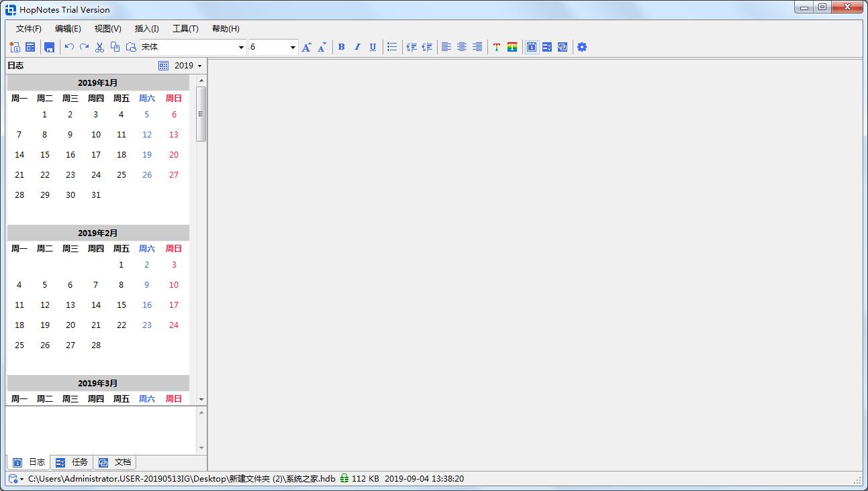Screen dimensions: 868x491
Task: Decrease font size with the smaller A icon
Action: point(322,47)
